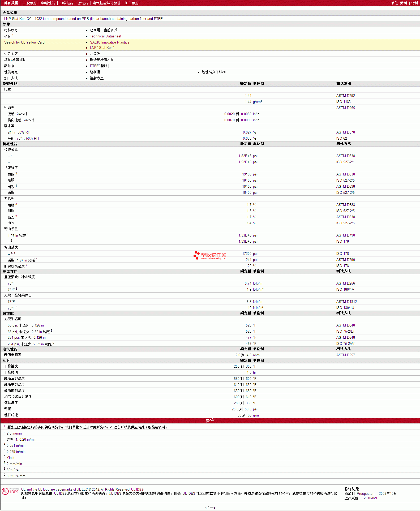Click the LNP Stat-Kon OCL-4032 product description
This screenshot has width=420, height=511.
coord(84,19)
